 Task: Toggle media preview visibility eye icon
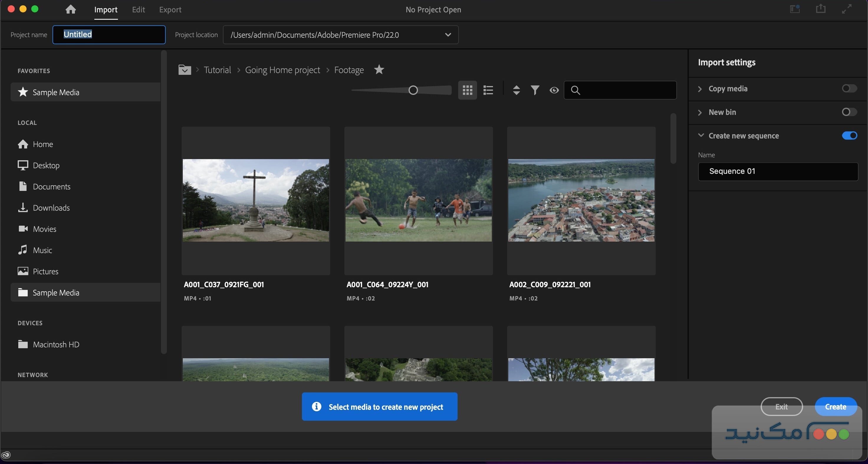pyautogui.click(x=554, y=90)
